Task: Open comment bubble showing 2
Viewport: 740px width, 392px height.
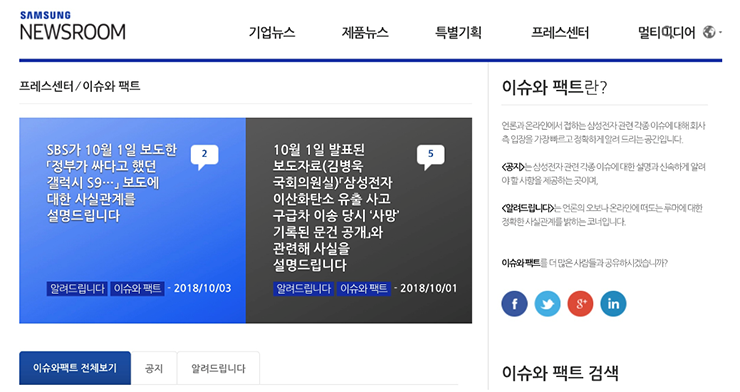Action: [204, 157]
